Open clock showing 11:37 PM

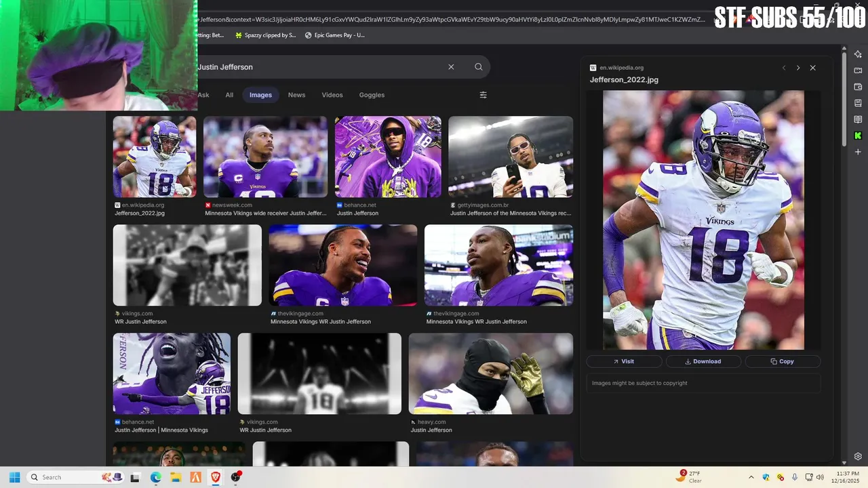point(847,477)
